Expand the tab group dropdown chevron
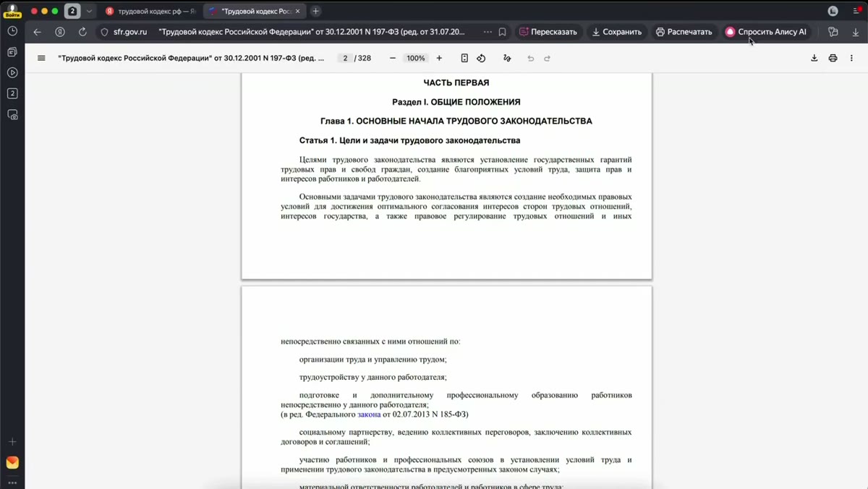The height and width of the screenshot is (489, 868). point(89,11)
